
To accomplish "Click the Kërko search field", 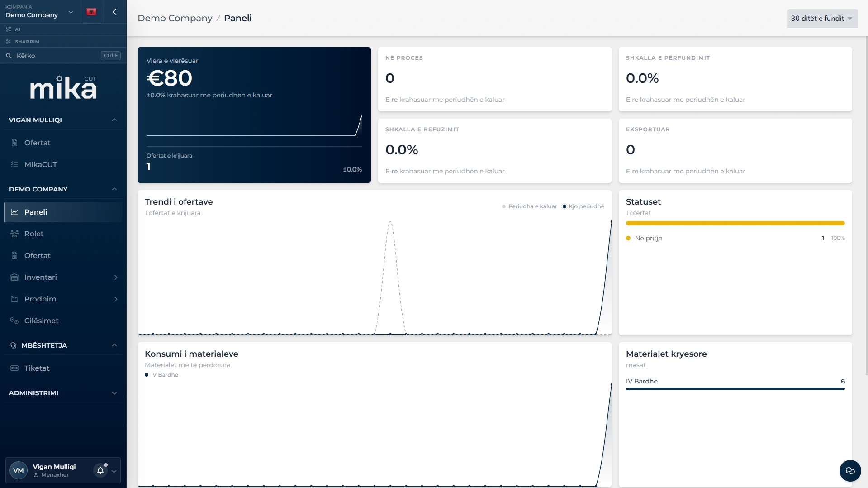I will (x=63, y=56).
